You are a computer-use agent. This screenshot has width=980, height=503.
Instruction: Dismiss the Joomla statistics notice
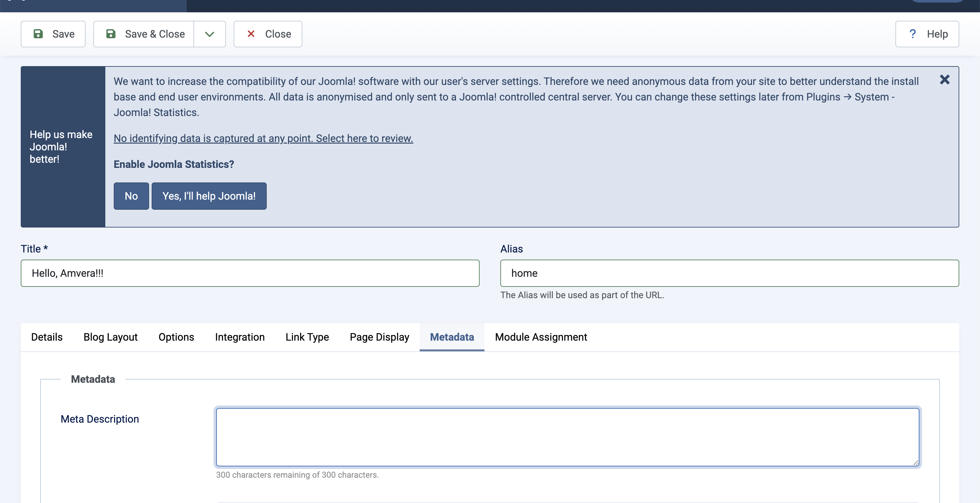945,79
